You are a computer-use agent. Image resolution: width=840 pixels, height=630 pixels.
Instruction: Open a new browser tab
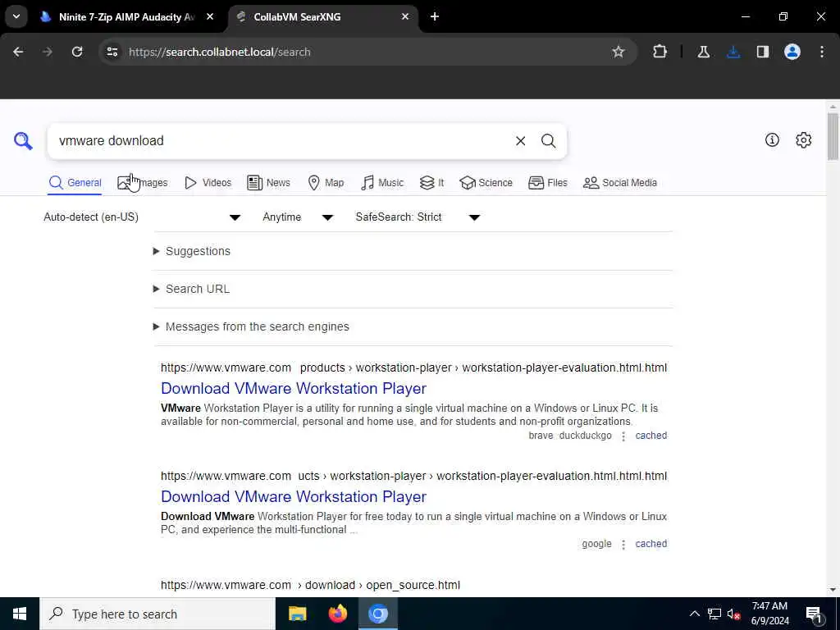[x=435, y=16]
